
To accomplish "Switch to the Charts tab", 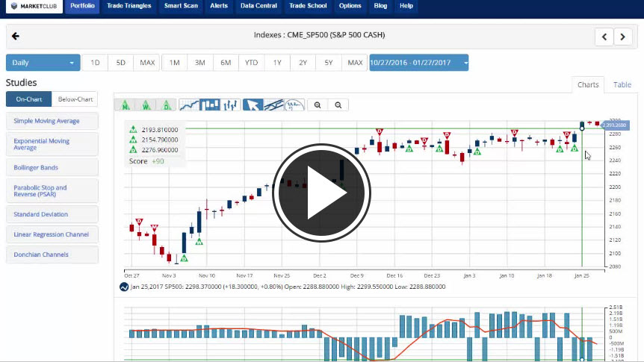I will 588,84.
